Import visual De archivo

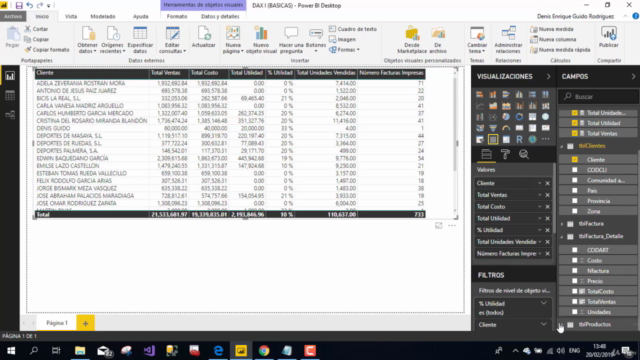pyautogui.click(x=438, y=40)
